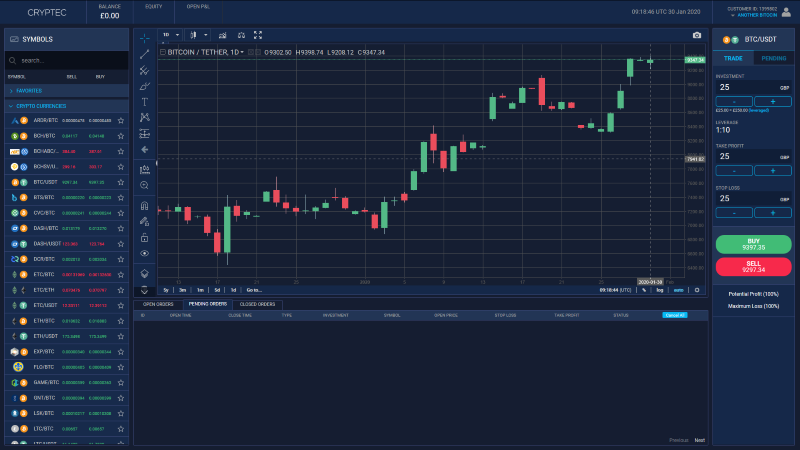Increase Take Profit with the plus button

(773, 170)
